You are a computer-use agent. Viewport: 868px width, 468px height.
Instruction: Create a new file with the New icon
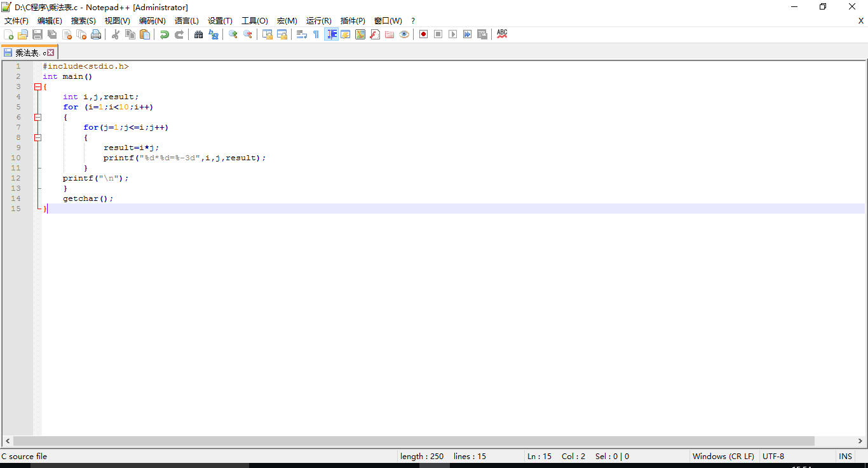coord(9,34)
